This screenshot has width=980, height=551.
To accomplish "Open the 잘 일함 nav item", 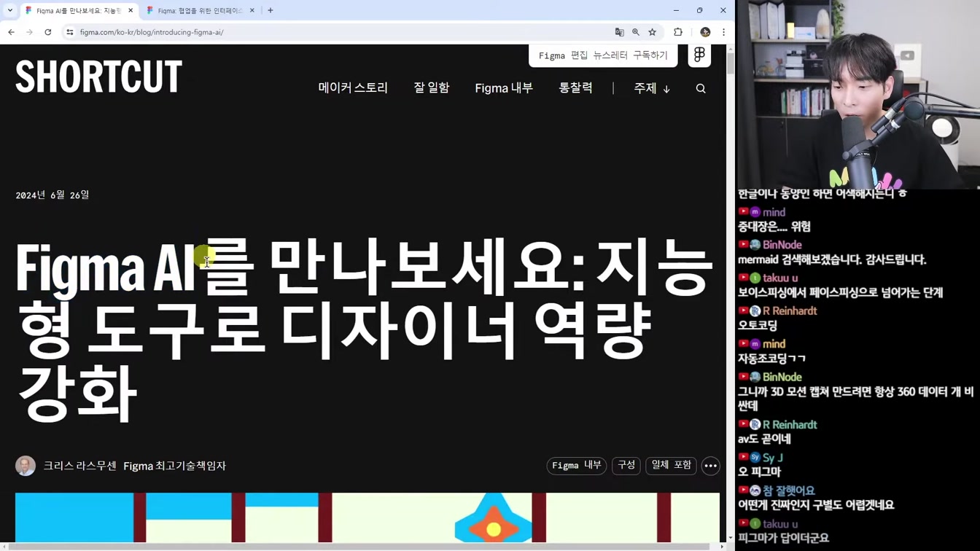I will click(432, 88).
